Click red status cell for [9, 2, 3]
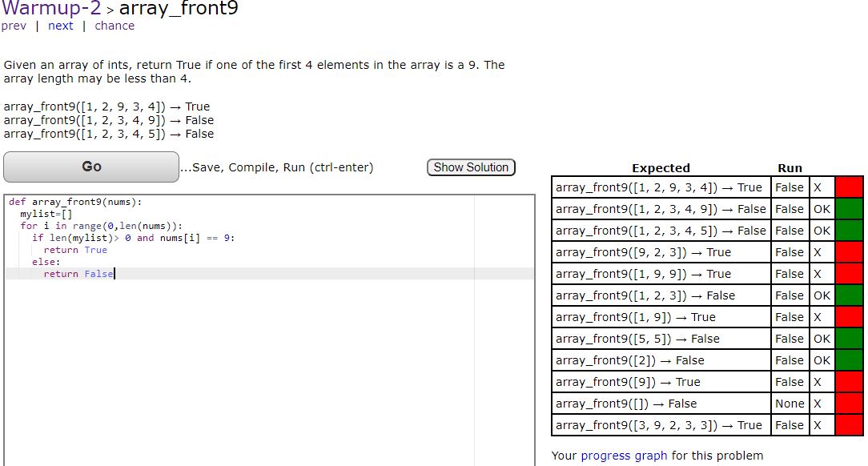868x466 pixels. (x=849, y=252)
